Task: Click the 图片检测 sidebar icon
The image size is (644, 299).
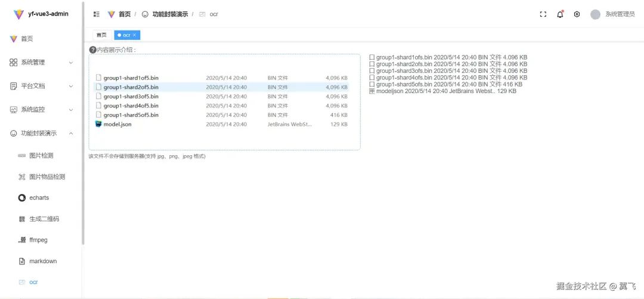Action: point(22,156)
